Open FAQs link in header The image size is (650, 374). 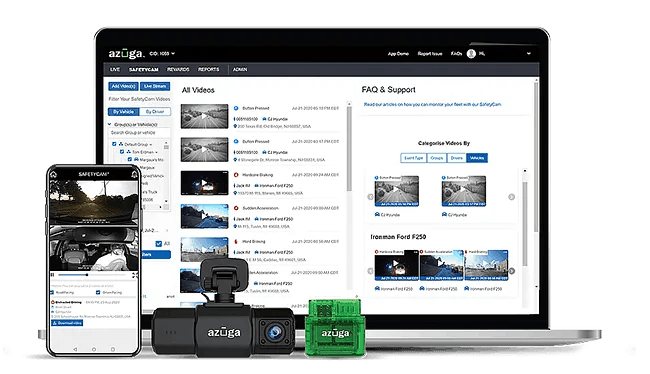click(456, 54)
